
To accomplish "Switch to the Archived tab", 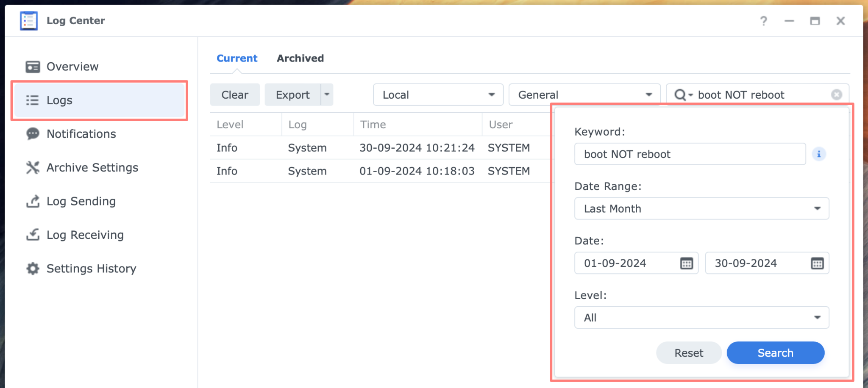I will tap(300, 58).
